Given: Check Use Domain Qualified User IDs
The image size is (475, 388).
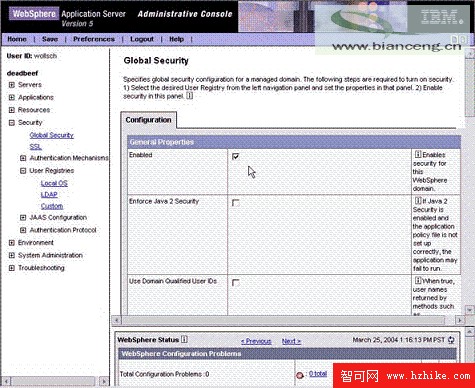Looking at the screenshot, I should pos(236,283).
